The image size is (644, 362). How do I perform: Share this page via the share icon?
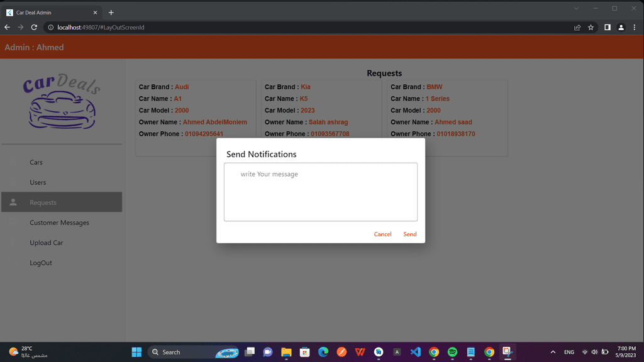(577, 28)
